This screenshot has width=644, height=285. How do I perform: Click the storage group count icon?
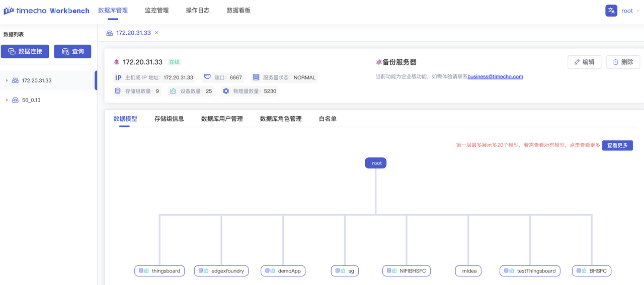coord(118,91)
